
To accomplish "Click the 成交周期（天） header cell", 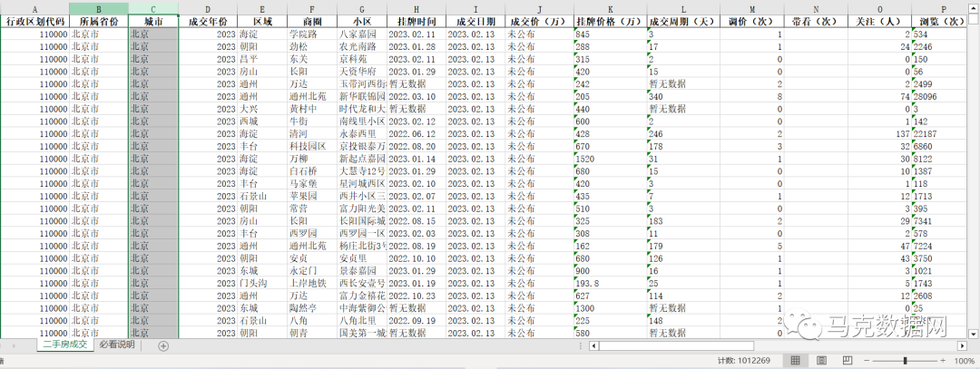I will (x=683, y=21).
